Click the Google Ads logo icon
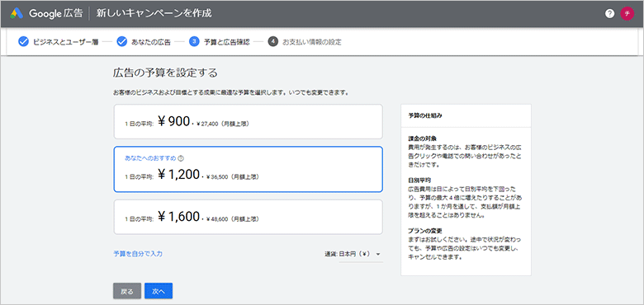Image resolution: width=644 pixels, height=305 pixels. [x=17, y=13]
